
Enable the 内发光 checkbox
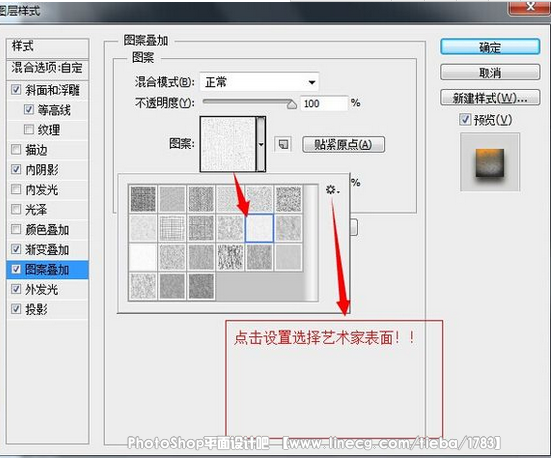(16, 189)
